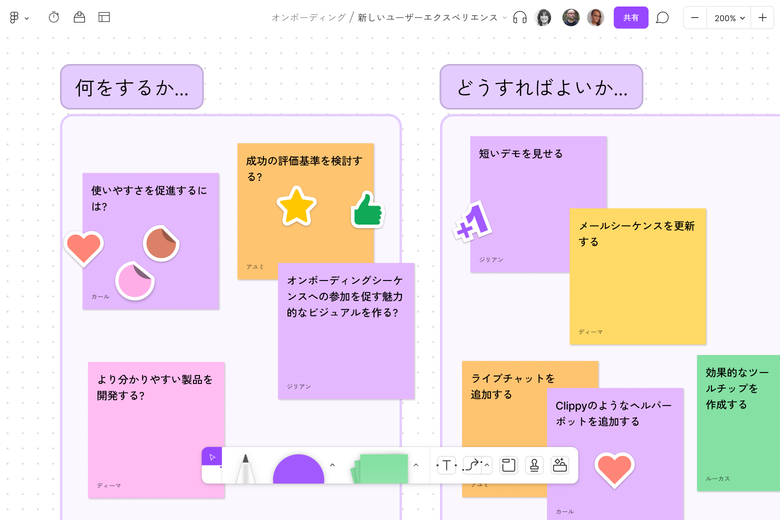This screenshot has height=520, width=780.
Task: Select the bearded collaborator avatar
Action: (571, 17)
